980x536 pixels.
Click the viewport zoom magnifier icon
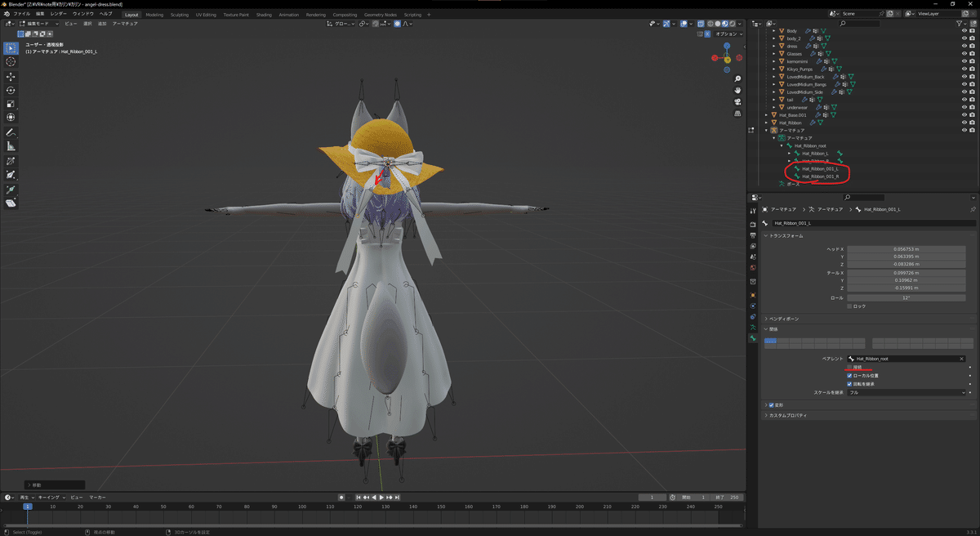tap(737, 79)
